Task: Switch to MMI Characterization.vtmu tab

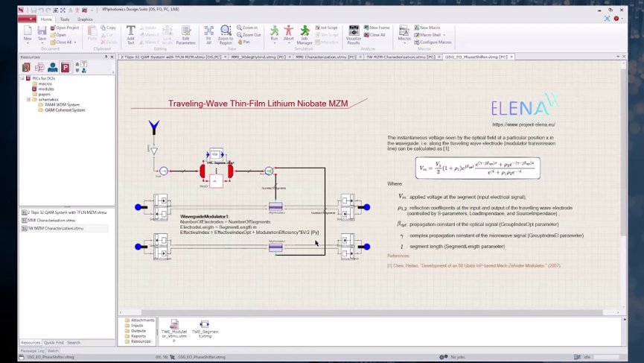Action: pos(325,57)
